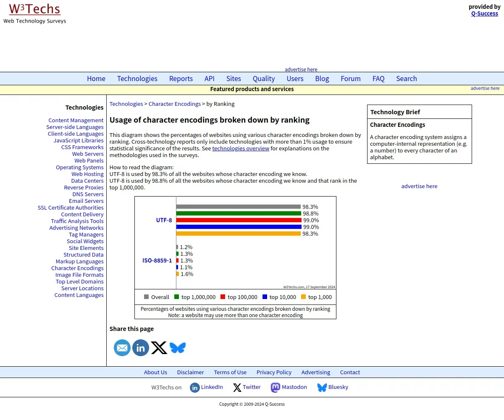Open the FAQ menu item
The width and height of the screenshot is (504, 420).
[378, 79]
